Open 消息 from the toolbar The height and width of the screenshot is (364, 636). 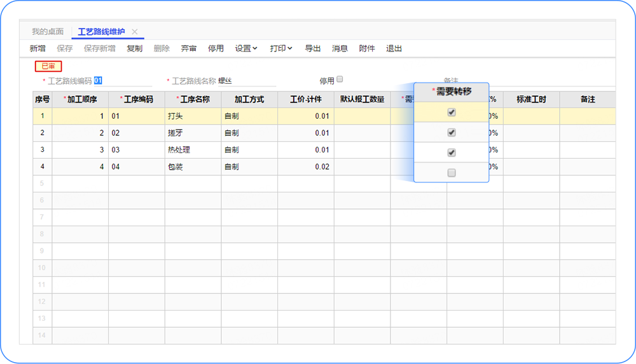(340, 49)
